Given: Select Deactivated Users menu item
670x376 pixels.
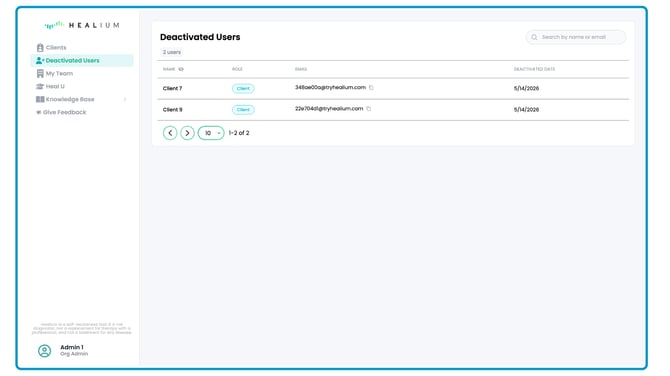Looking at the screenshot, I should point(82,61).
